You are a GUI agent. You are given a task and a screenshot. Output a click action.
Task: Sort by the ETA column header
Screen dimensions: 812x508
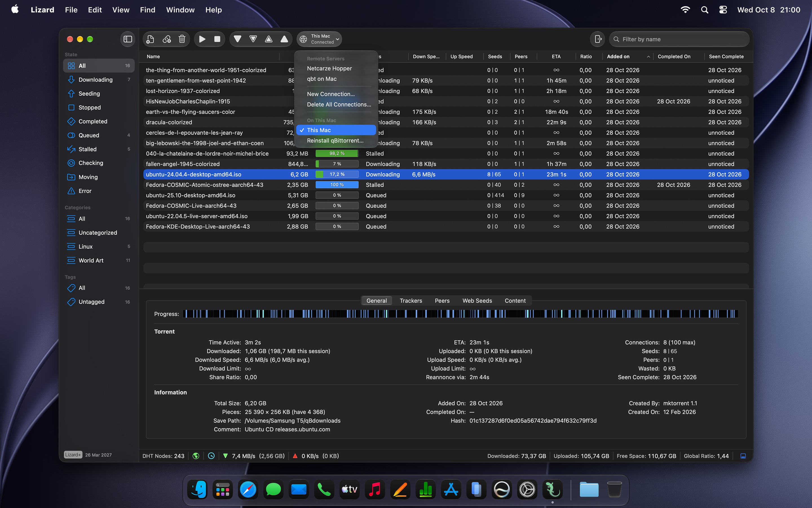556,56
